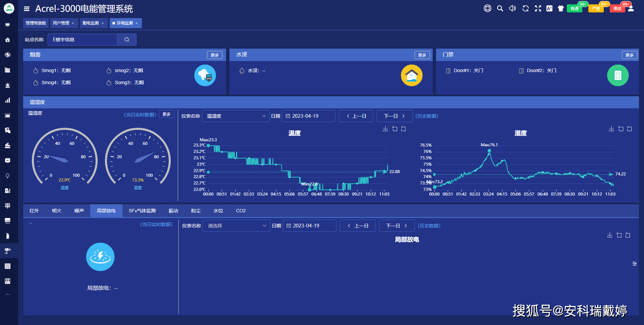Open the solar-panel grid icon in left sidebar
This screenshot has height=325, width=644.
click(8, 206)
